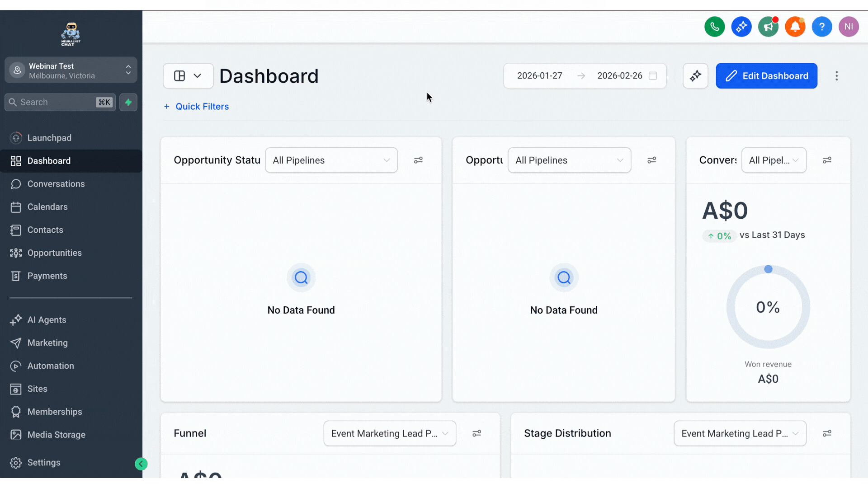The height and width of the screenshot is (488, 868).
Task: Expand the dashboard layout switcher dropdown
Action: point(188,76)
